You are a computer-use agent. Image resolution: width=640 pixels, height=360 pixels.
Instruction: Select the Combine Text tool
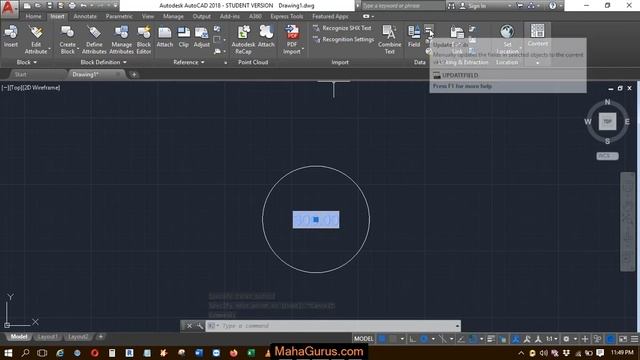(389, 39)
